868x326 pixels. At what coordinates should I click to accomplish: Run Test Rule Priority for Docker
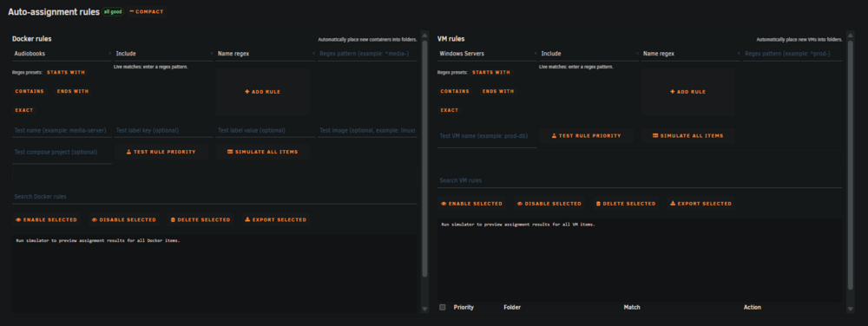click(161, 152)
